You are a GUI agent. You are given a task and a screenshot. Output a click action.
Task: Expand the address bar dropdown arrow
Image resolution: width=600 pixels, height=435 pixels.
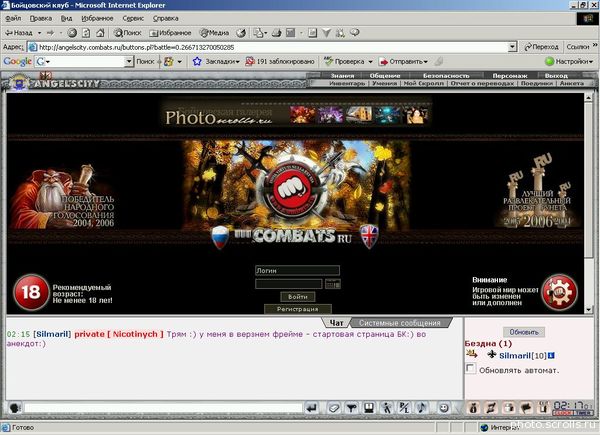(x=513, y=47)
